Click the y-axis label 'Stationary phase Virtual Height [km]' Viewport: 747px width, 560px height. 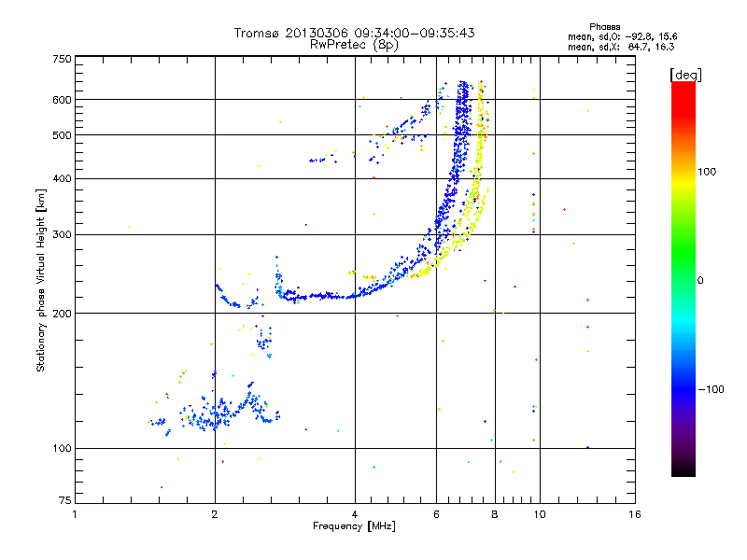coord(40,281)
